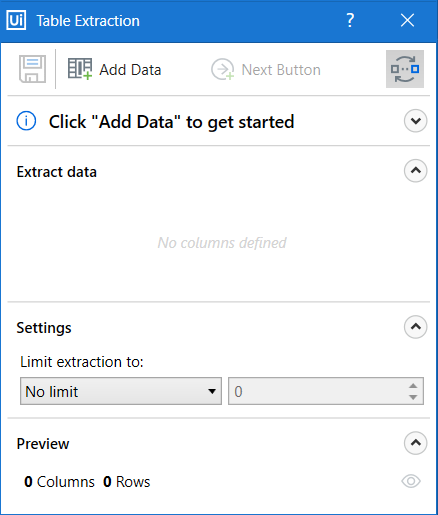Click the Add Data label
The width and height of the screenshot is (438, 515).
coord(130,70)
